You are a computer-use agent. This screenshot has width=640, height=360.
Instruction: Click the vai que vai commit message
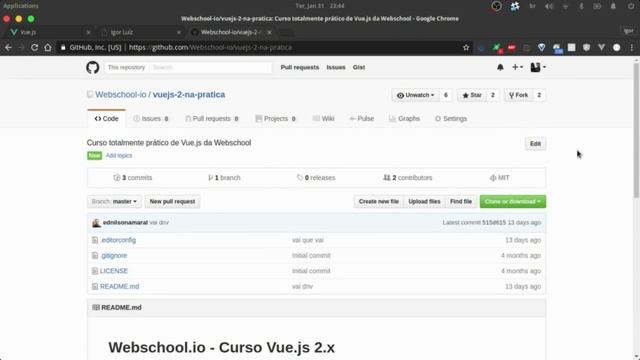tap(308, 240)
